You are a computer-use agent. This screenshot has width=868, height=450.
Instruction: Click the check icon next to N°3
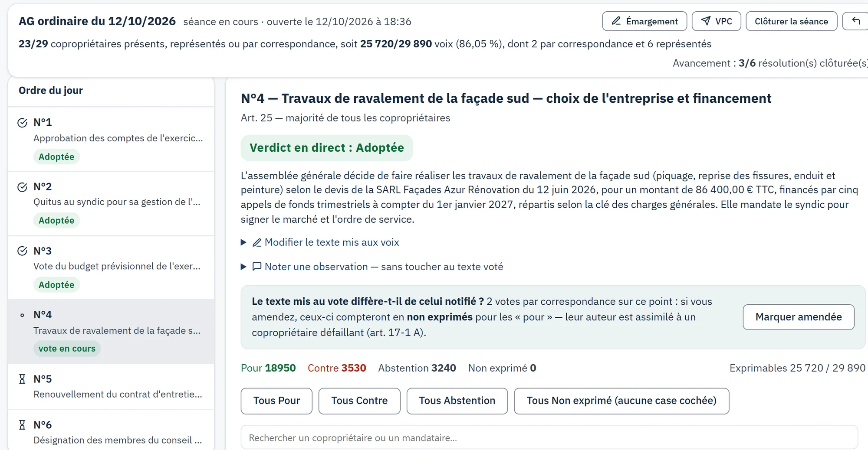tap(22, 251)
